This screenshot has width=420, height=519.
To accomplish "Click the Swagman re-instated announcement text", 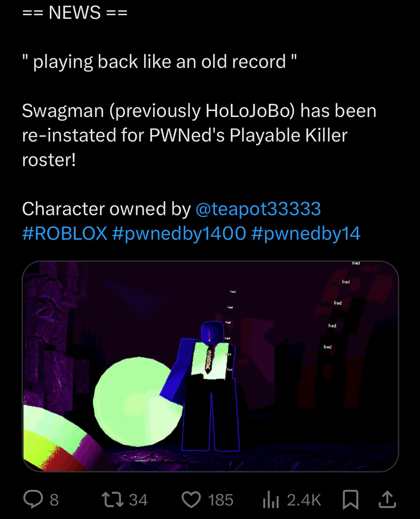I will [199, 135].
